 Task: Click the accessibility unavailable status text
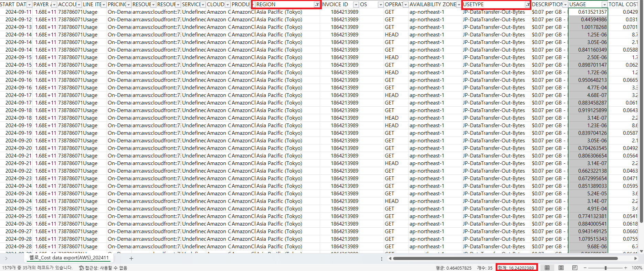click(x=106, y=268)
